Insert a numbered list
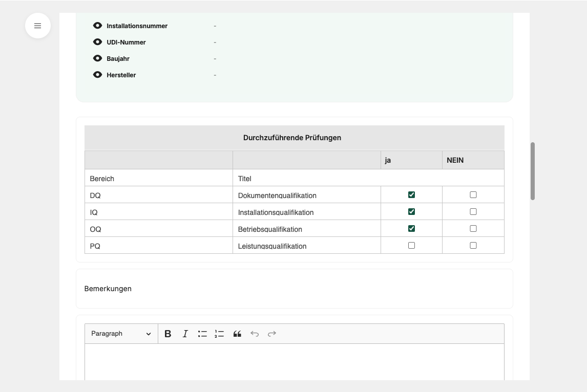Screen dimensions: 587x392 click(219, 334)
